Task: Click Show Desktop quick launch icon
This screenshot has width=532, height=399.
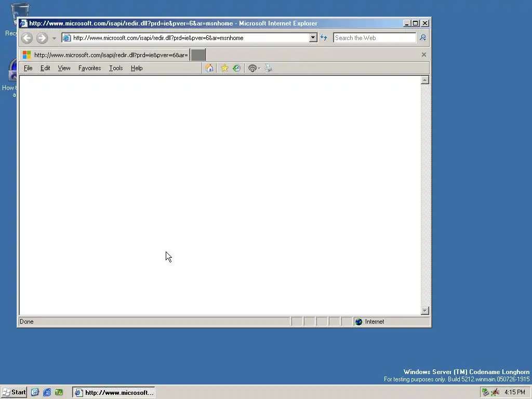Action: click(x=35, y=392)
